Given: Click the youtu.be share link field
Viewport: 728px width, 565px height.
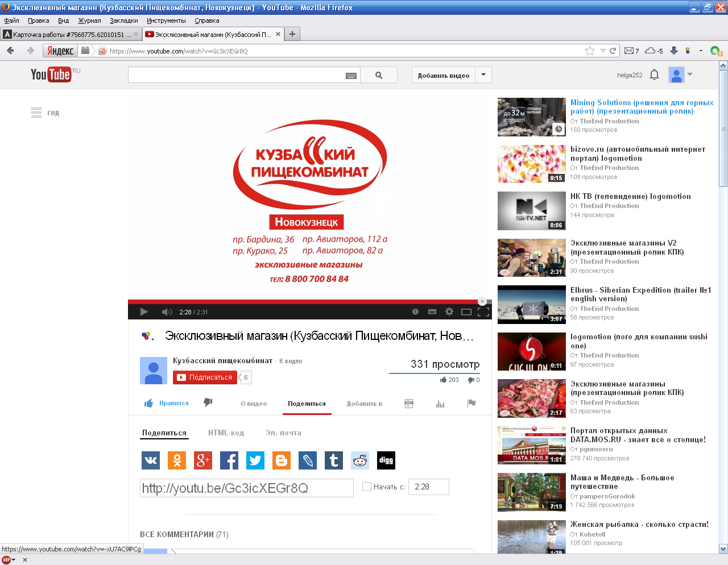Looking at the screenshot, I should coord(247,488).
